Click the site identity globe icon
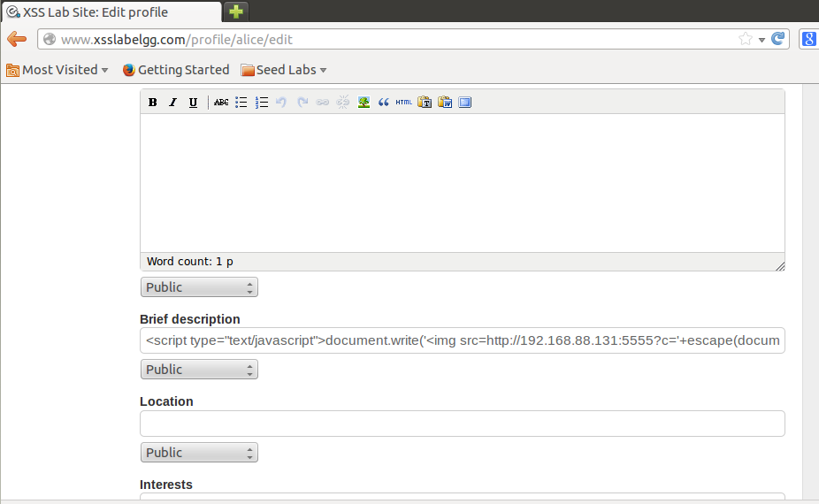 point(50,39)
